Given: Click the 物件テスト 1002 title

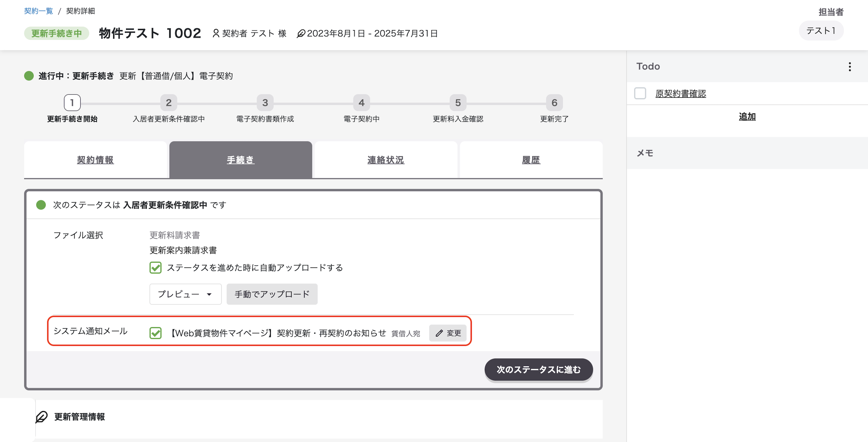Looking at the screenshot, I should 150,33.
